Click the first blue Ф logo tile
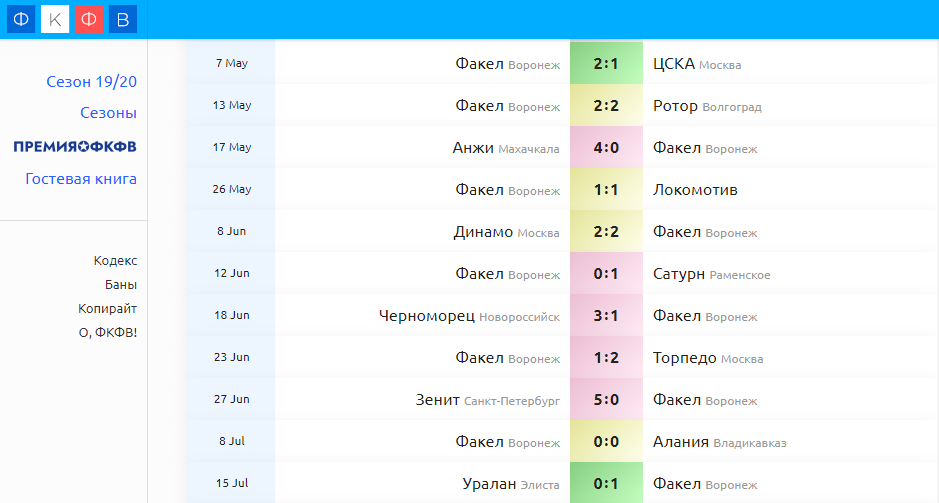Viewport: 939px width, 503px height. click(21, 19)
